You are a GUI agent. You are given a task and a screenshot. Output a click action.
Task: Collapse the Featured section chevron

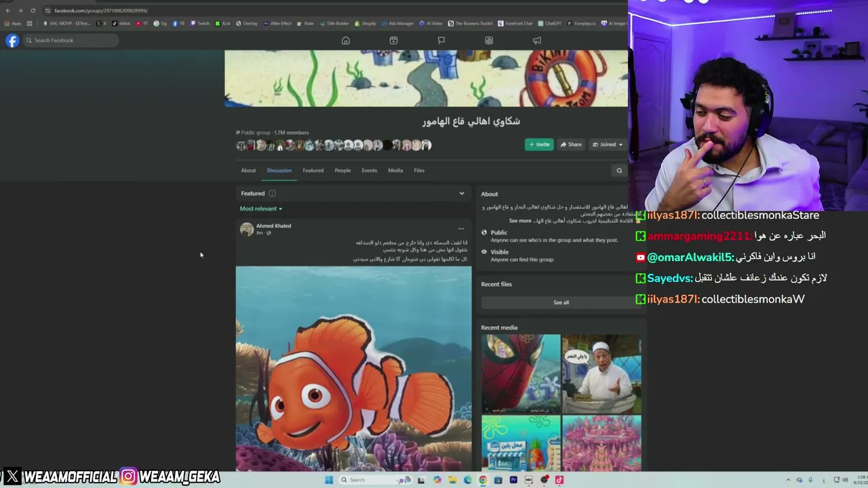(462, 194)
